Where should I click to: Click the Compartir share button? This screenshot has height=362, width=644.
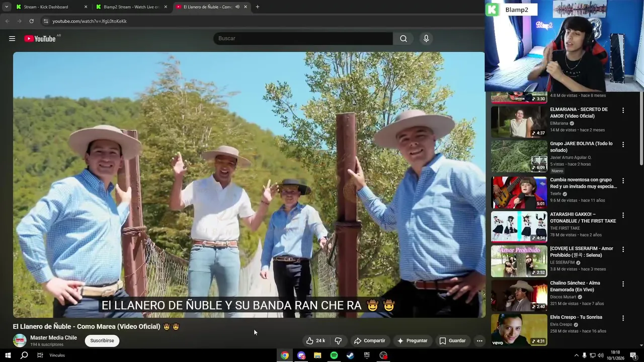369,341
